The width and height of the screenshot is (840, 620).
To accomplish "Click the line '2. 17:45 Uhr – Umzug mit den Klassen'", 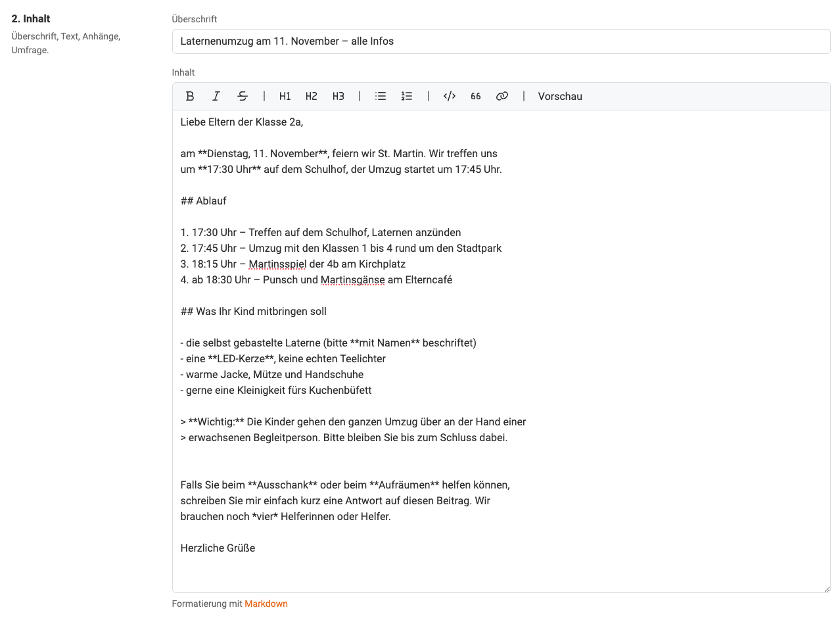I will (x=341, y=249).
